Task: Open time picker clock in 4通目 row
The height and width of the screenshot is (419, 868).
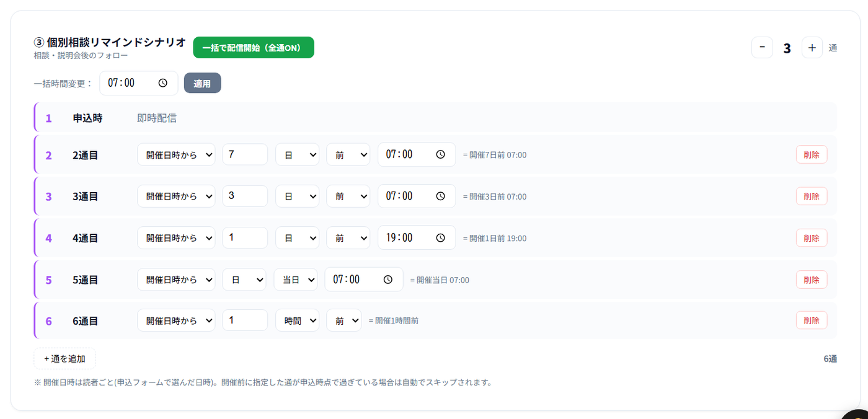Action: point(441,237)
